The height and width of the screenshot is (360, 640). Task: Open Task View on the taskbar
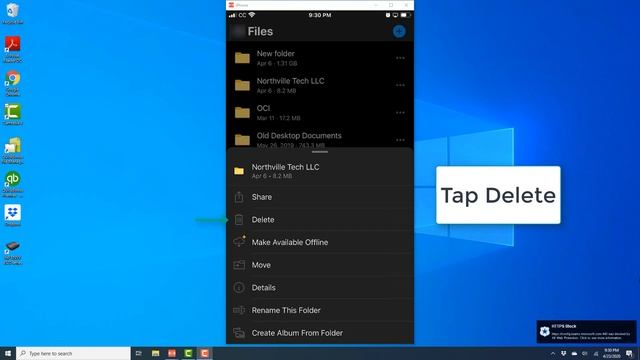coord(139,353)
